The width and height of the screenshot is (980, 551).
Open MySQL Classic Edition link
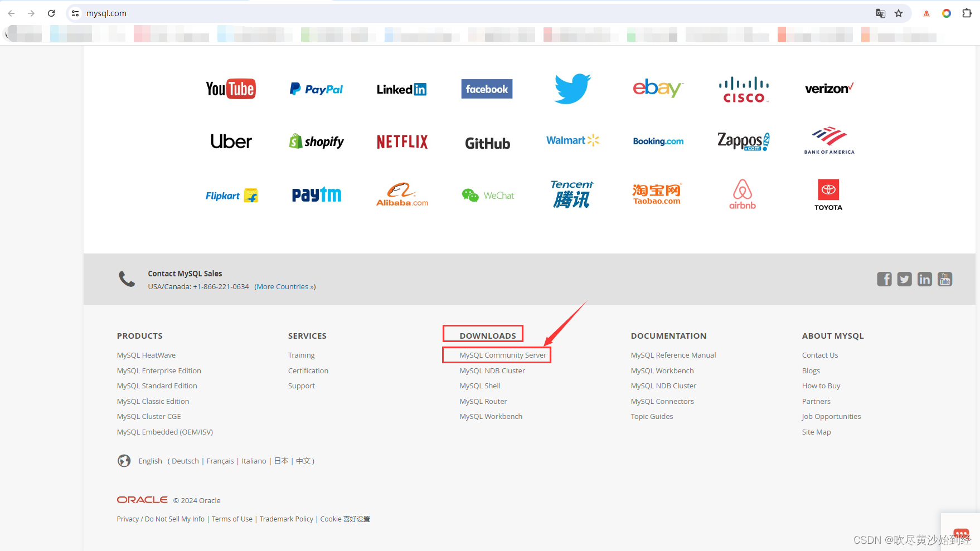(x=153, y=401)
